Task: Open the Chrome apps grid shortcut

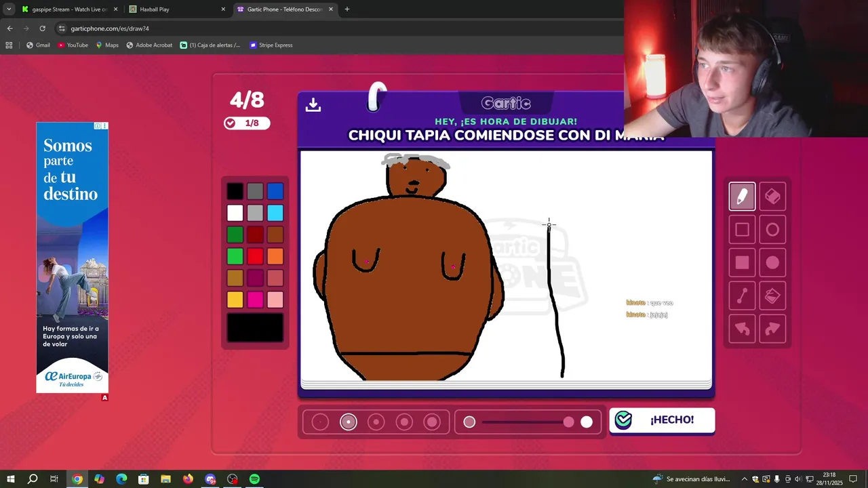Action: [9, 45]
